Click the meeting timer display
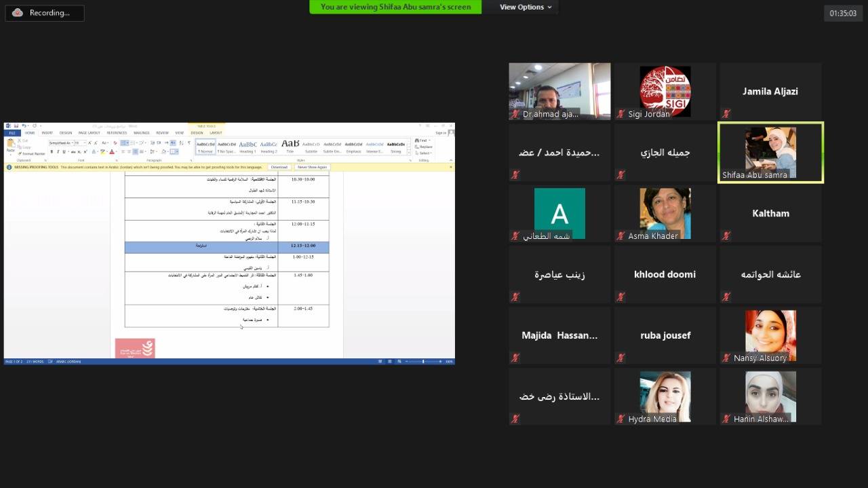The width and height of the screenshot is (868, 488). (843, 13)
